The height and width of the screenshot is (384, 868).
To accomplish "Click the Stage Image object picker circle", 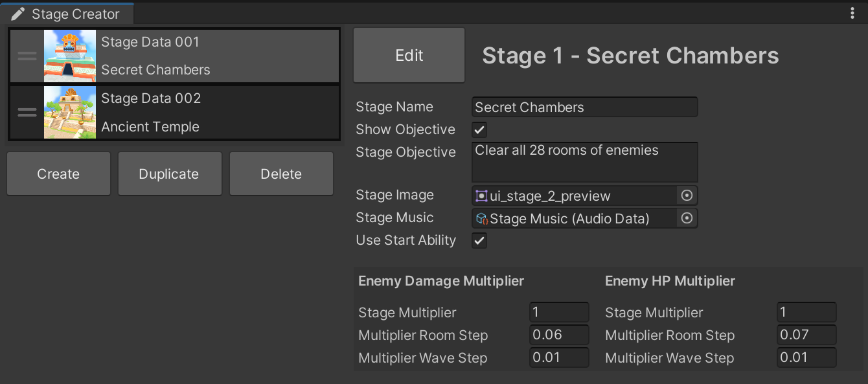I will (x=687, y=196).
